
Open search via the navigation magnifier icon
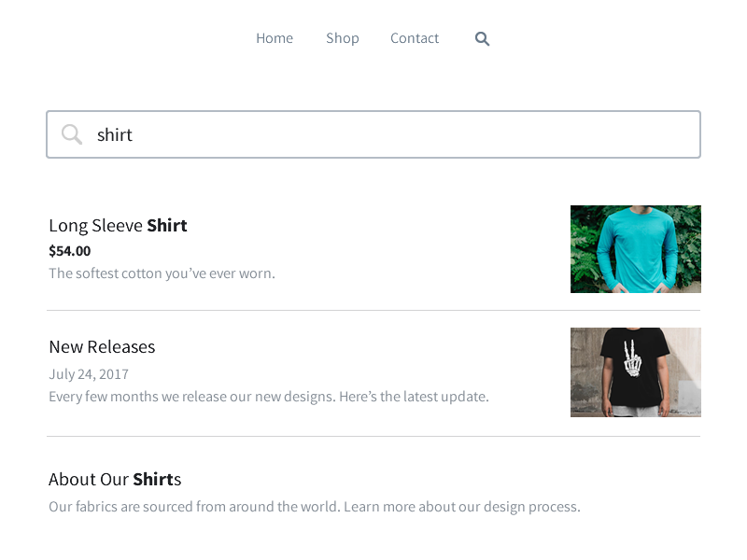coord(482,38)
